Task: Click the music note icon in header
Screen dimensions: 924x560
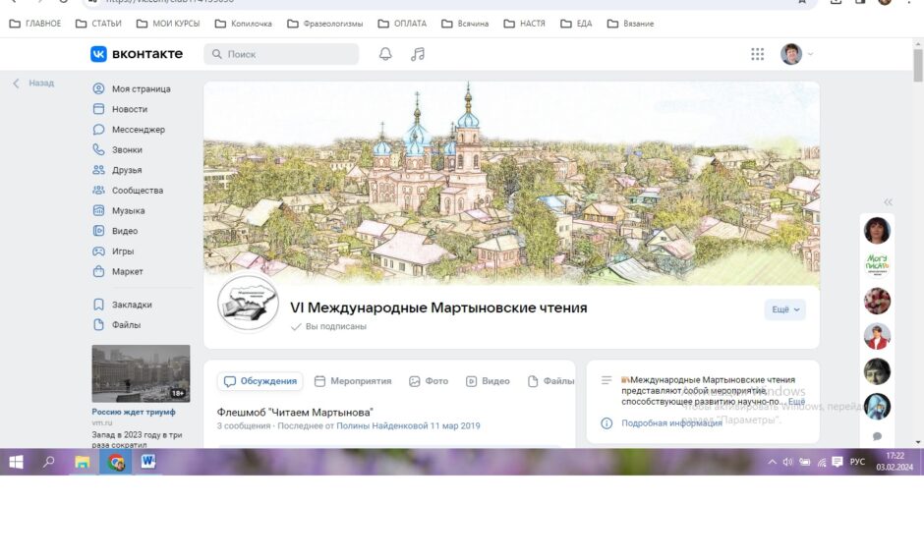Action: coord(418,54)
